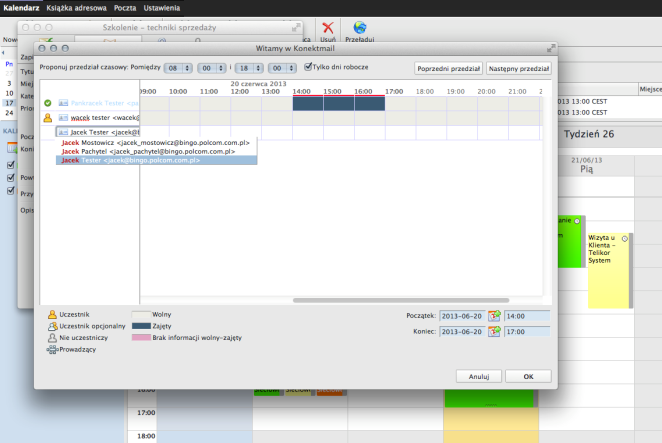Viewport: 662px width, 443px height.
Task: Click the 17:00 time label in timeline header
Action: coord(394,92)
